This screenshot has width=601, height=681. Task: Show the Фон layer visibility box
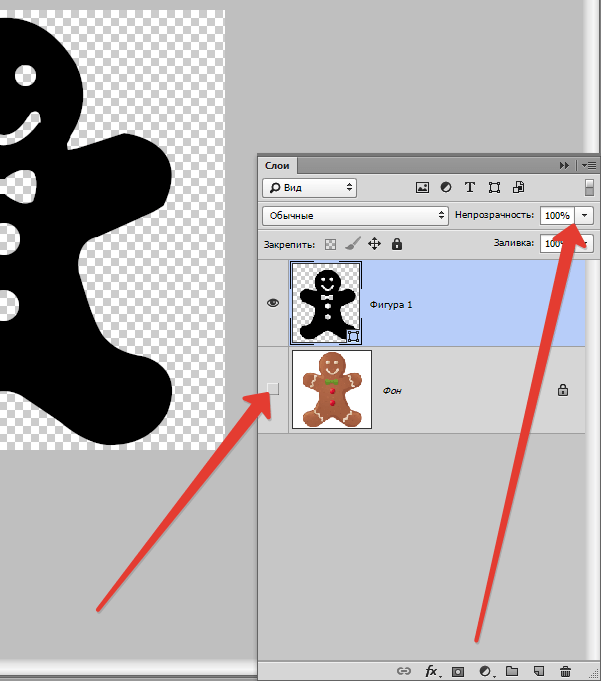click(x=273, y=389)
